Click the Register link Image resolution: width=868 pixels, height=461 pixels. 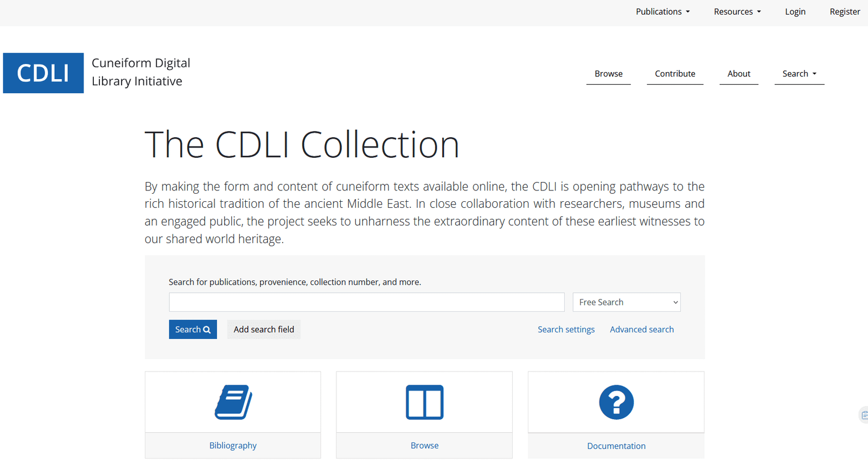(845, 11)
